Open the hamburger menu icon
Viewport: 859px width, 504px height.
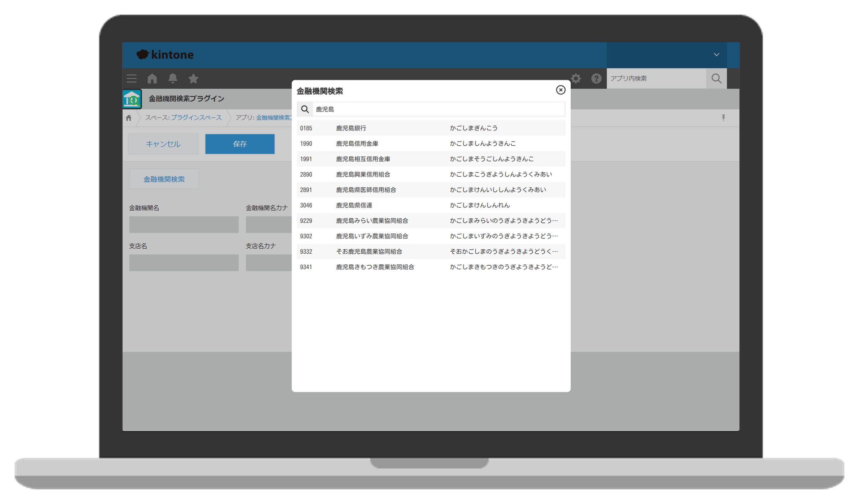[132, 79]
